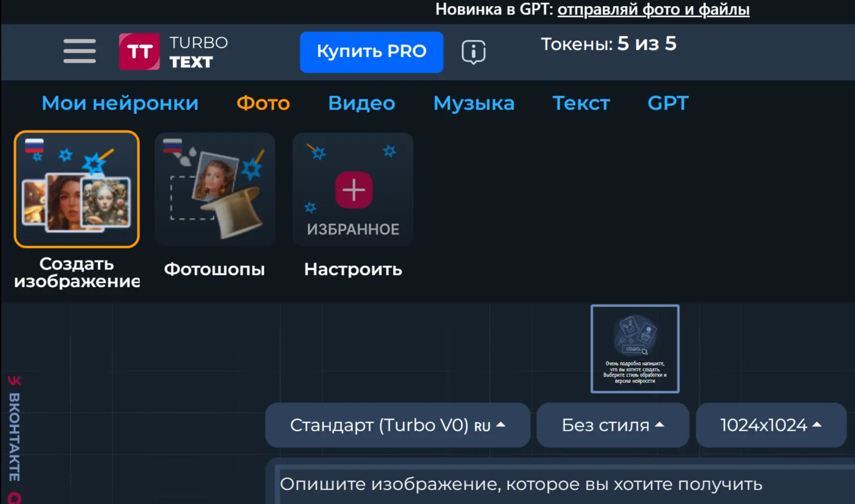
Task: Click the TurboText TT logo
Action: 139,52
